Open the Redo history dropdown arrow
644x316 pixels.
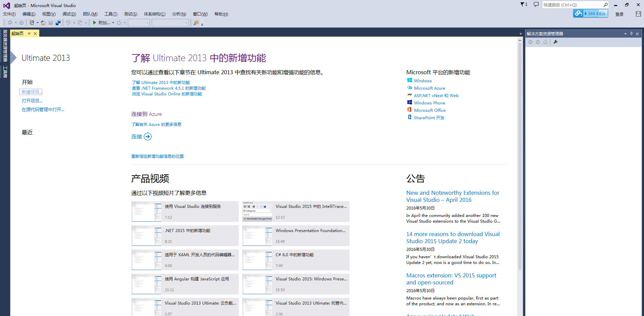[x=86, y=23]
